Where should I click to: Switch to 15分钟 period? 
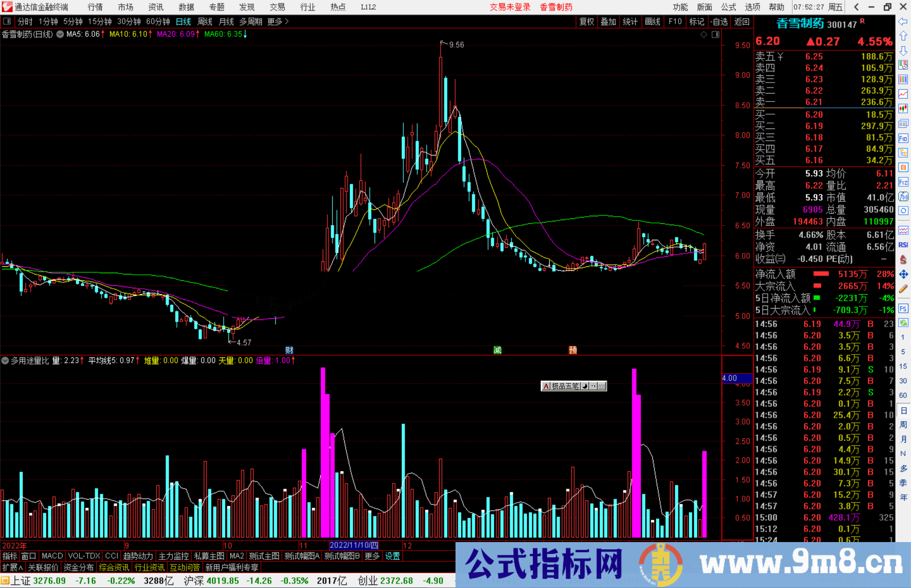pos(100,21)
